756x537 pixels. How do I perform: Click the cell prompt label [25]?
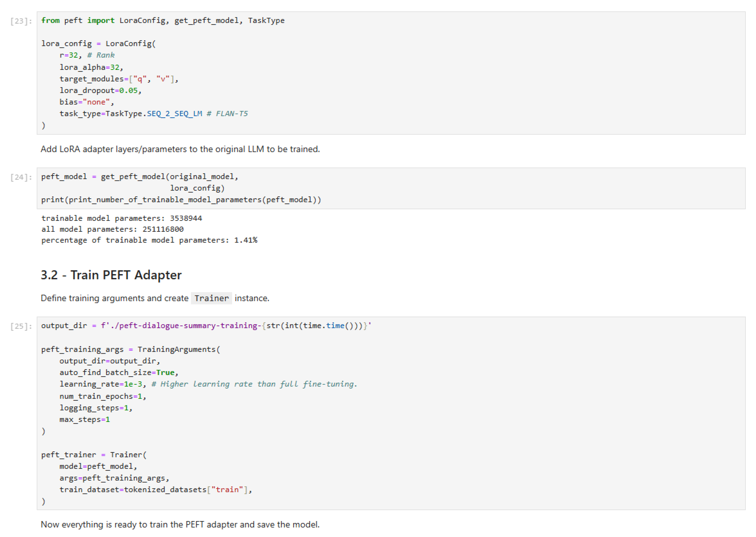pos(21,326)
